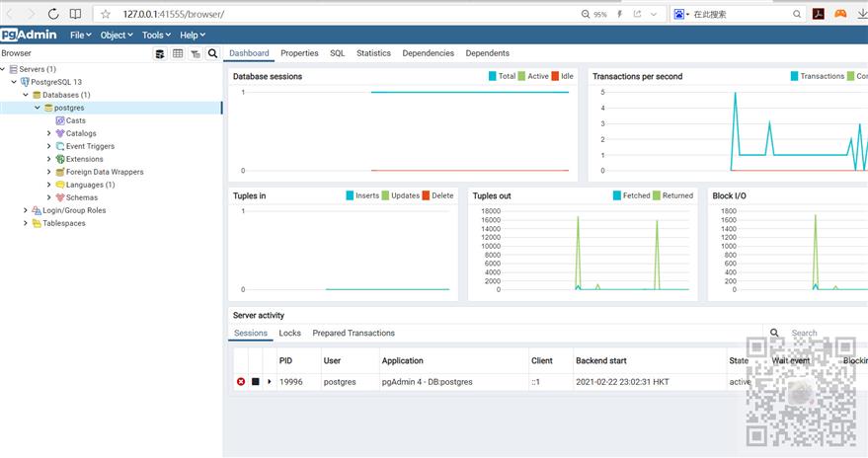Click the Inserts legend swatch in Tuples in

tap(350, 195)
